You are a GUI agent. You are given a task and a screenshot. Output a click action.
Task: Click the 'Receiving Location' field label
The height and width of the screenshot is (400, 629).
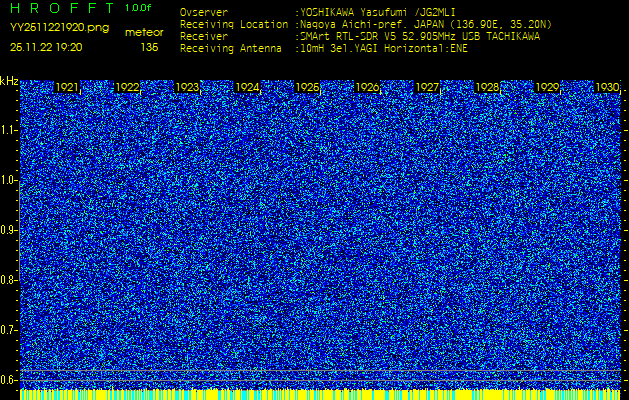(x=234, y=24)
